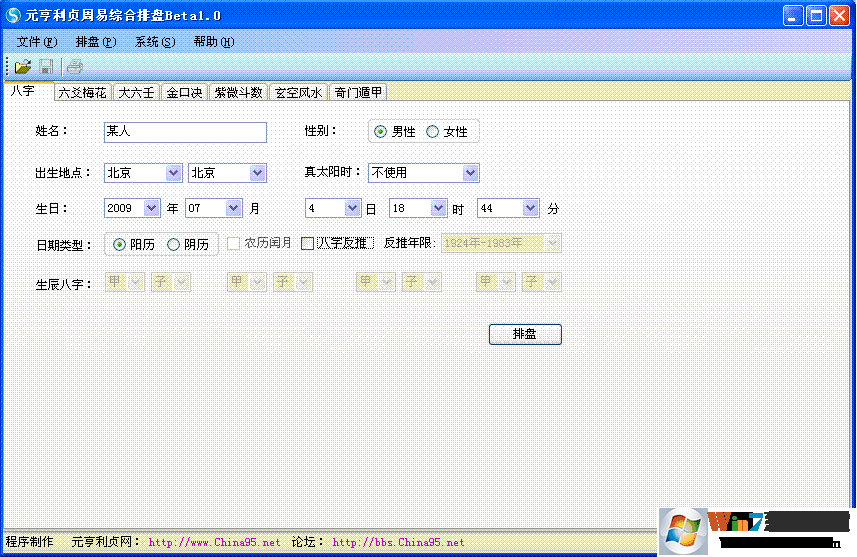Image resolution: width=857 pixels, height=557 pixels.
Task: Open the 帮助(H) menu
Action: pos(214,42)
